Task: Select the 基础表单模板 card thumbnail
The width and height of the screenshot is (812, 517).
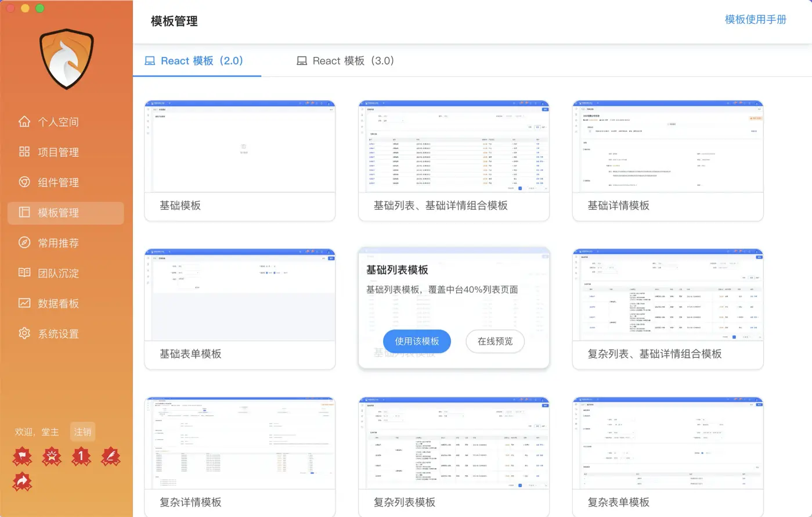Action: coord(240,295)
